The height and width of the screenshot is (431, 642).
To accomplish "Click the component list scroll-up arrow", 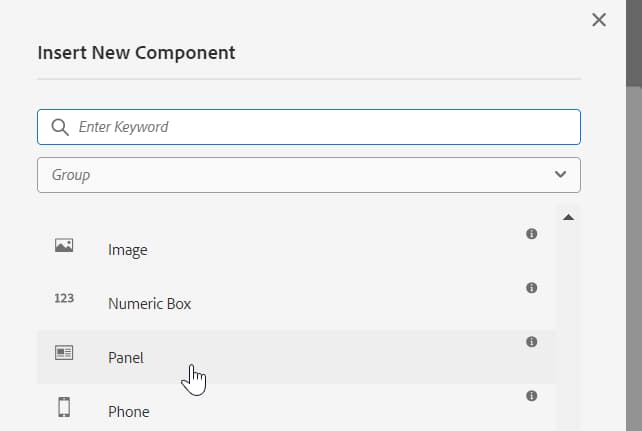I will tap(568, 217).
